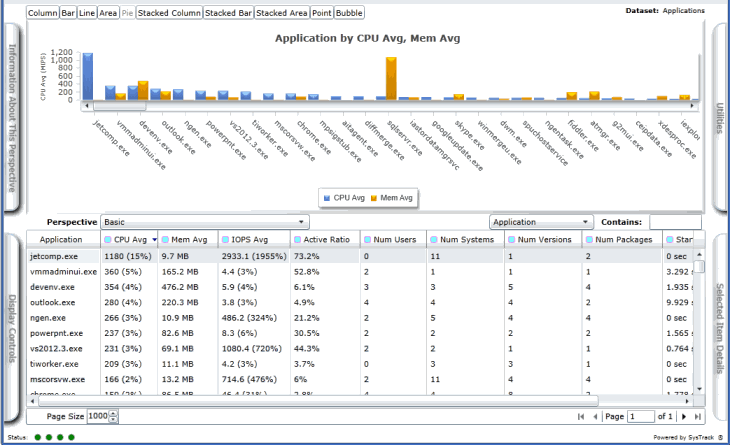This screenshot has height=445, width=730.
Task: Adjust Page Size with the spinner arrows
Action: pos(114,417)
